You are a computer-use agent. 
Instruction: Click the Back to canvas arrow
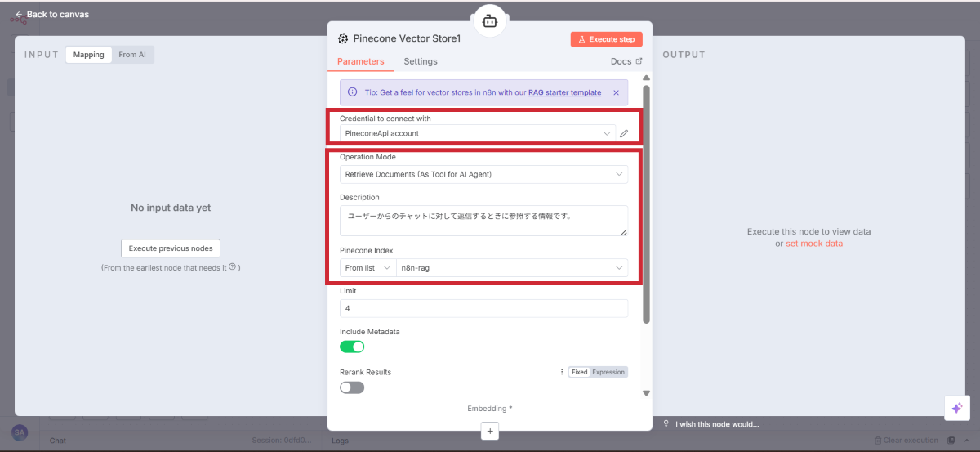coord(19,14)
